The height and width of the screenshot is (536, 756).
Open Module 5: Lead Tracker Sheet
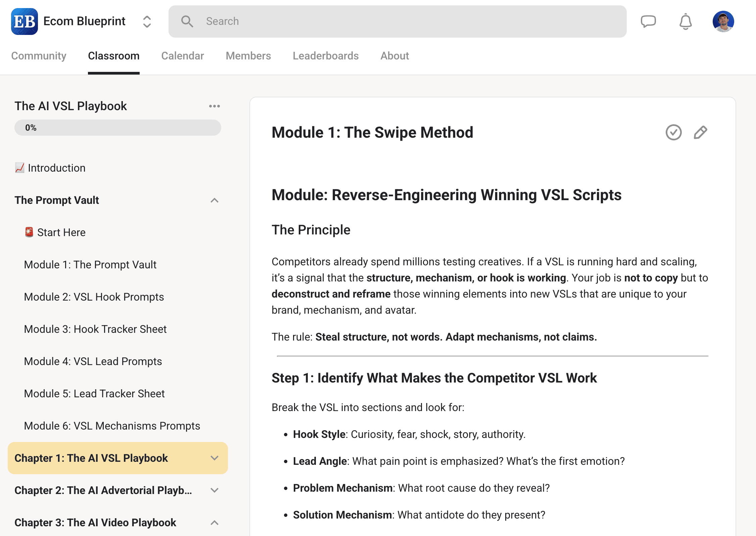point(94,394)
